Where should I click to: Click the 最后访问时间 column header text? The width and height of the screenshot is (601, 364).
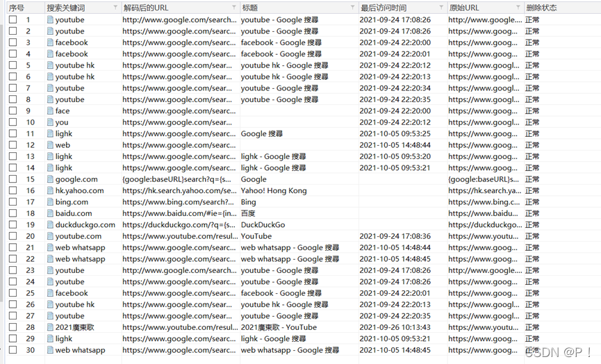coord(384,8)
